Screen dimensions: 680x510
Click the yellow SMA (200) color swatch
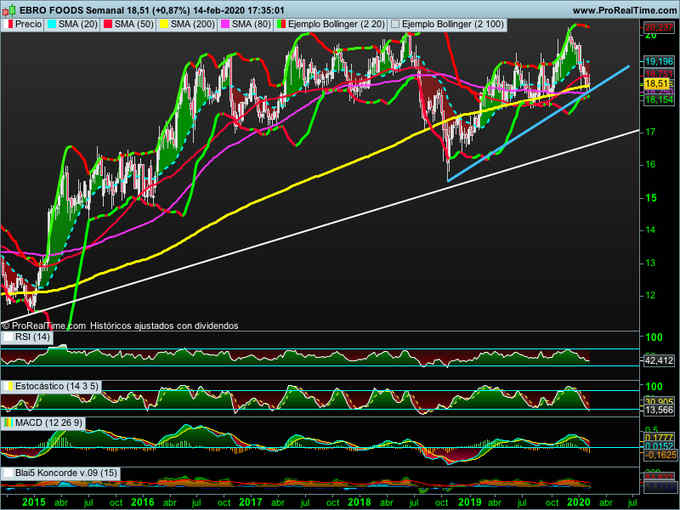click(164, 25)
